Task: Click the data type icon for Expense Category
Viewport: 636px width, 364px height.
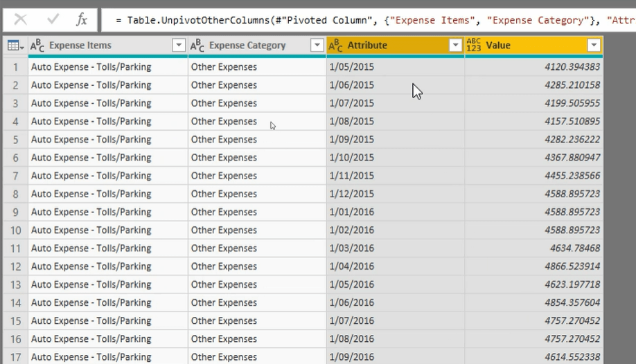Action: 197,46
